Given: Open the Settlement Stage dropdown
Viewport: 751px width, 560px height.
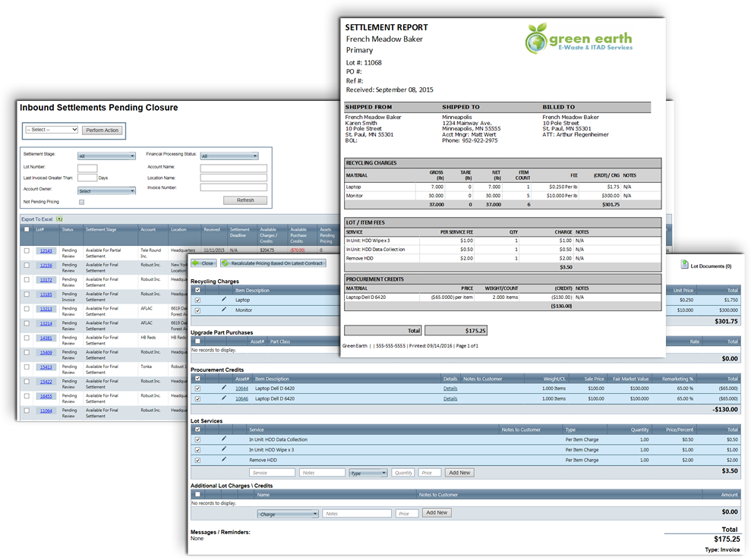Looking at the screenshot, I should tap(106, 156).
